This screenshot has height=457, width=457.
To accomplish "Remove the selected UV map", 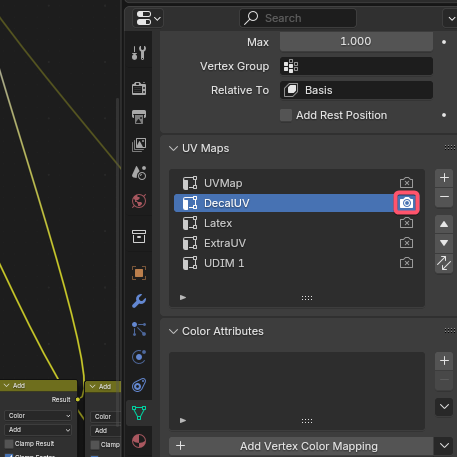I will pos(444,197).
